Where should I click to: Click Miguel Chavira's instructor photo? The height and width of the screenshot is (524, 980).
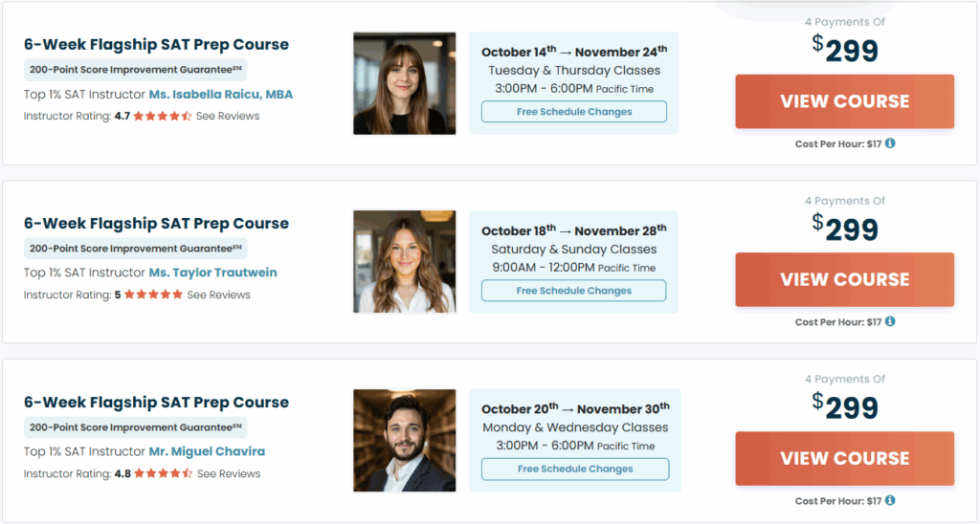pos(405,440)
